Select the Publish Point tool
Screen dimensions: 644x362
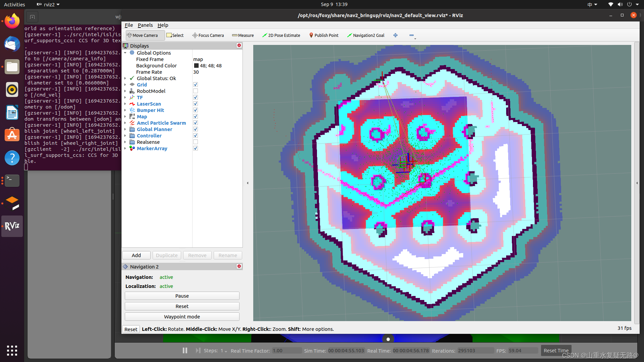click(x=324, y=35)
